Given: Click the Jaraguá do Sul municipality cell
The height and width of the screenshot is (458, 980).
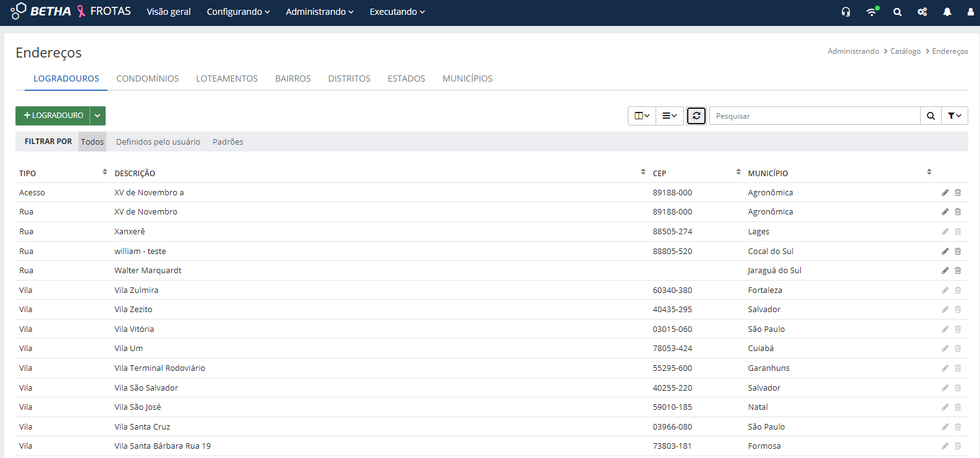Looking at the screenshot, I should 774,271.
